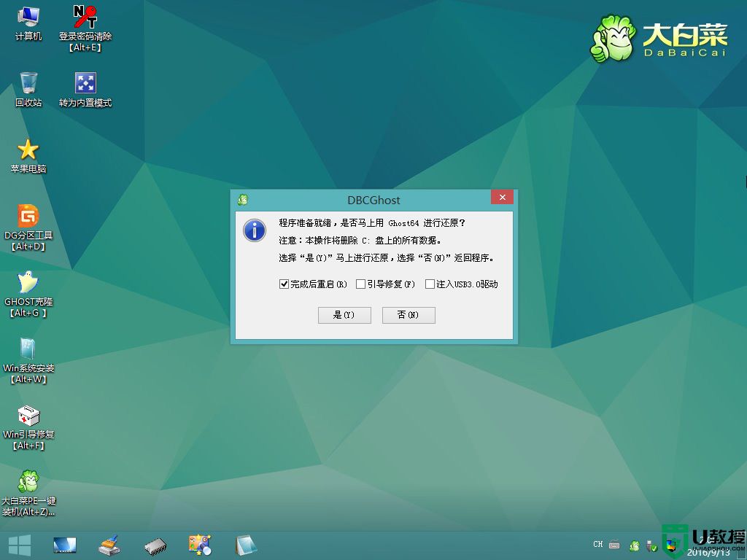Click the 是(Y) button to restore
Viewport: 747px width, 560px height.
point(344,315)
